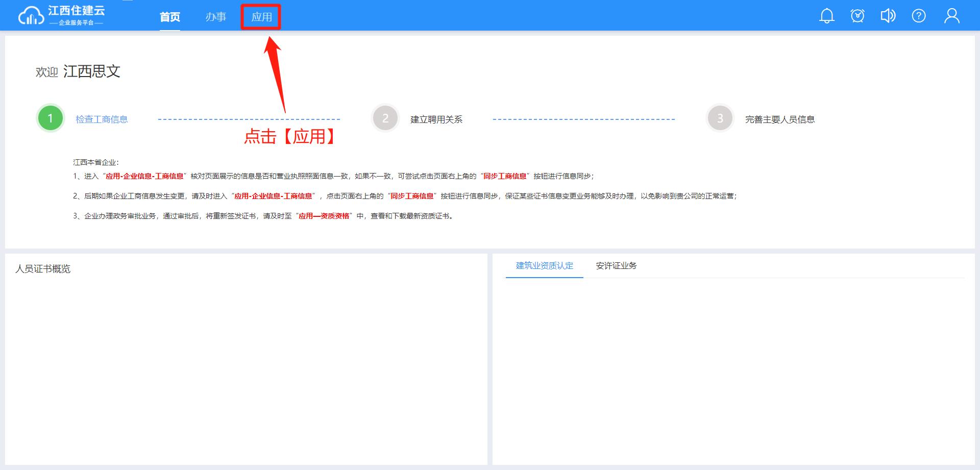Go to the 首页 tab
The width and height of the screenshot is (980, 470).
point(170,17)
